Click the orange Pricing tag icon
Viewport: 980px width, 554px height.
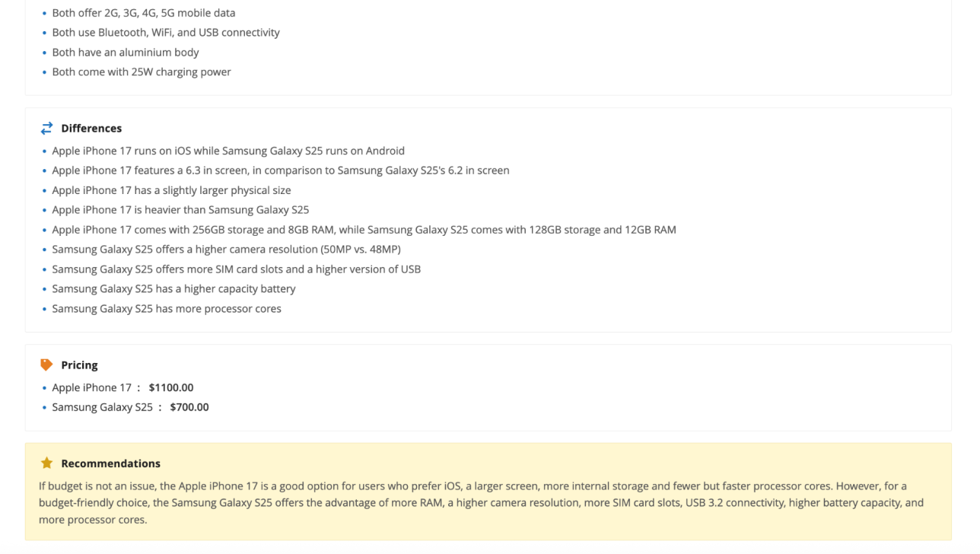pos(46,365)
